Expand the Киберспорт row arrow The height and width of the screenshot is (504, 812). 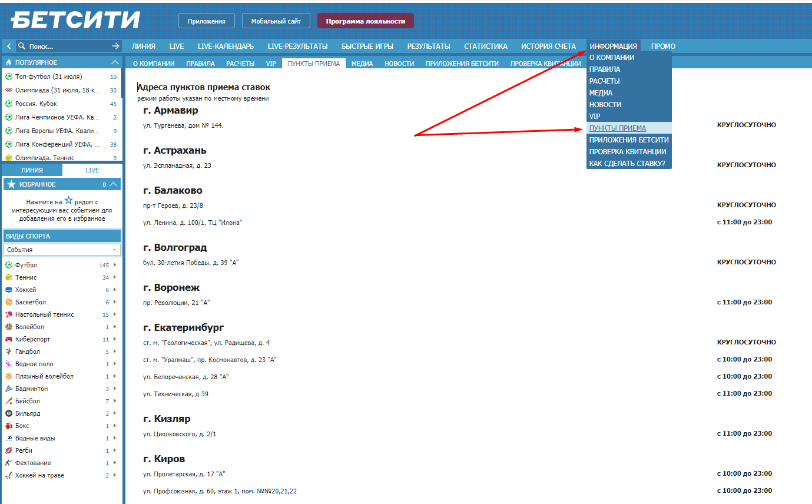coord(115,339)
